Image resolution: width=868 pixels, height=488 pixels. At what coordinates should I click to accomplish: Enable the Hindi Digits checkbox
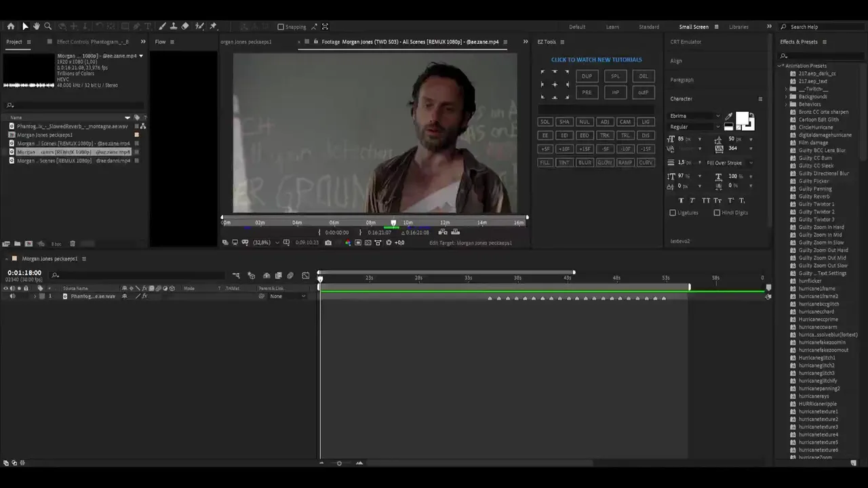[x=717, y=213]
